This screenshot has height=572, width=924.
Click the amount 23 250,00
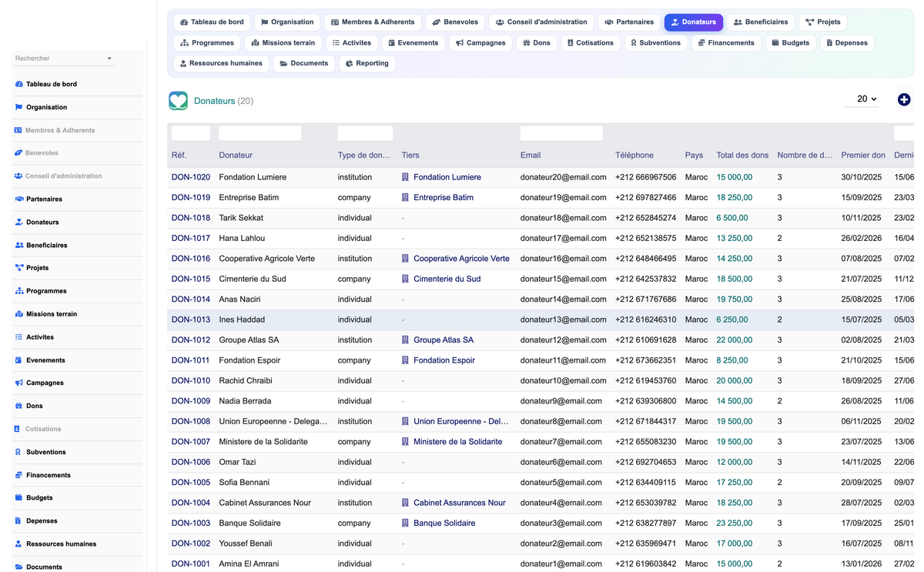click(735, 523)
